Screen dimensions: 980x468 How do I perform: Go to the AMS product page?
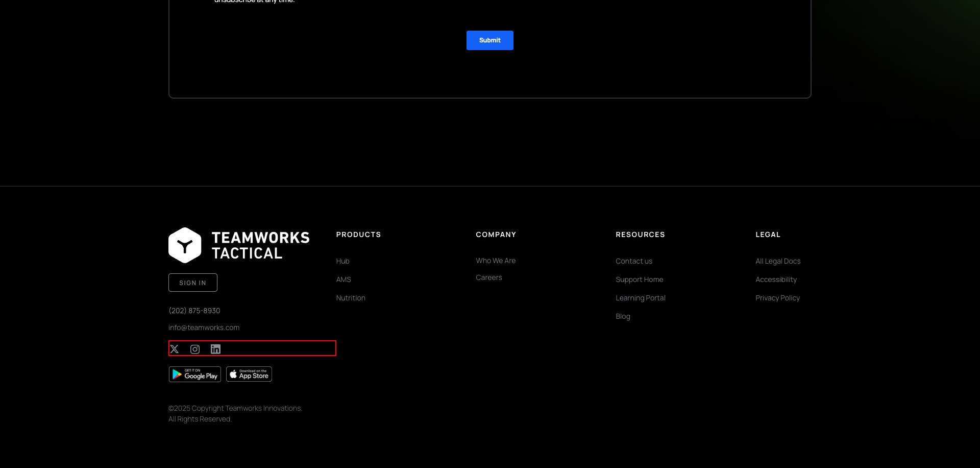point(344,279)
